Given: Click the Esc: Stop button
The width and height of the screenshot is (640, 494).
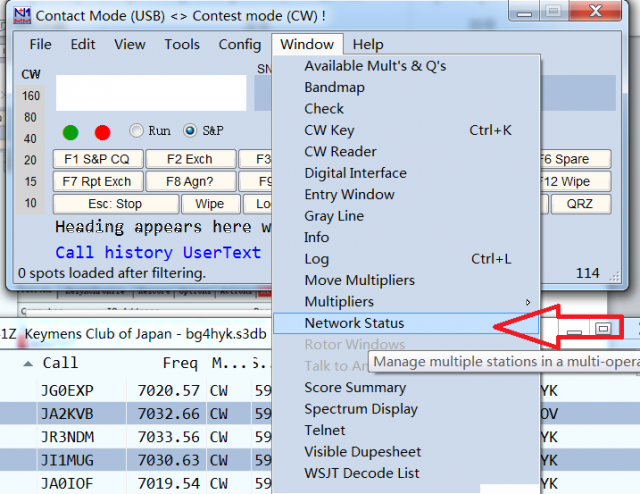Looking at the screenshot, I should point(116,204).
